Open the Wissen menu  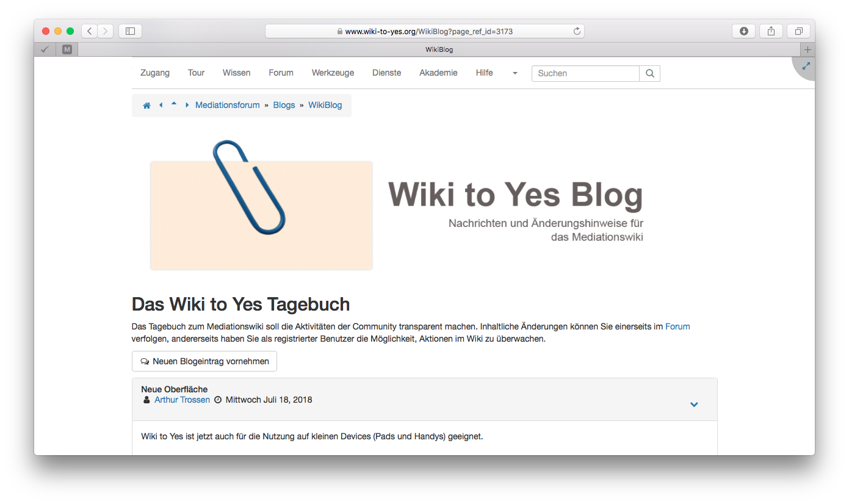pyautogui.click(x=236, y=73)
